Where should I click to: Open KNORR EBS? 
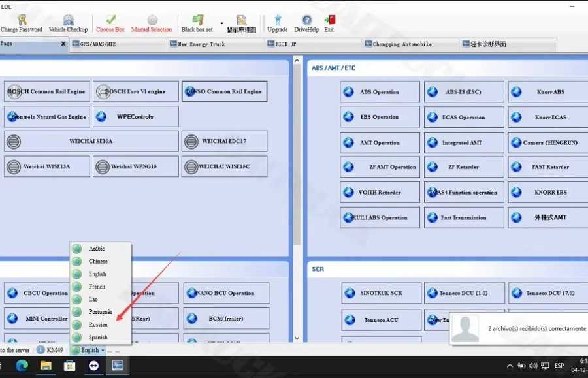coord(548,192)
